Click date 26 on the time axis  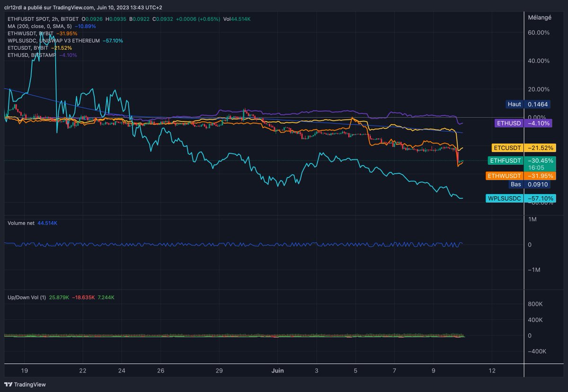160,371
